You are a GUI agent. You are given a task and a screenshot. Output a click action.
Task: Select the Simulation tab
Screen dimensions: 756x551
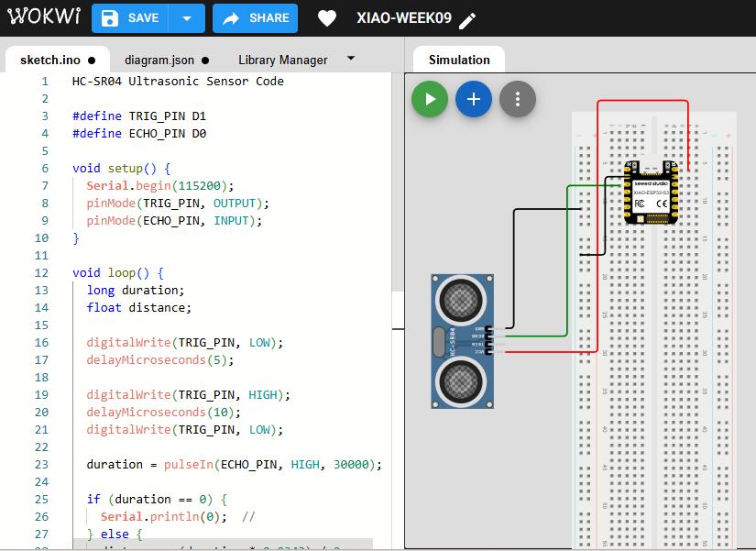point(459,60)
